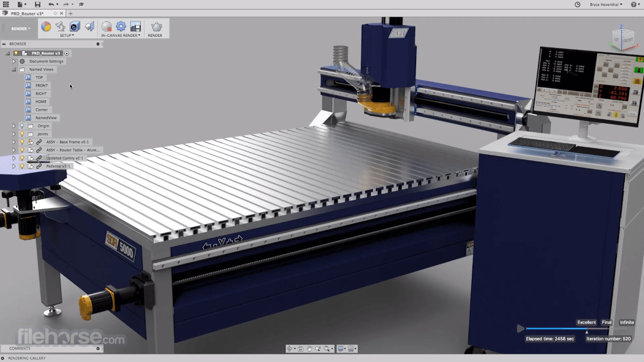The image size is (644, 362).
Task: Open Bryce Heventhal account menu
Action: (x=606, y=5)
